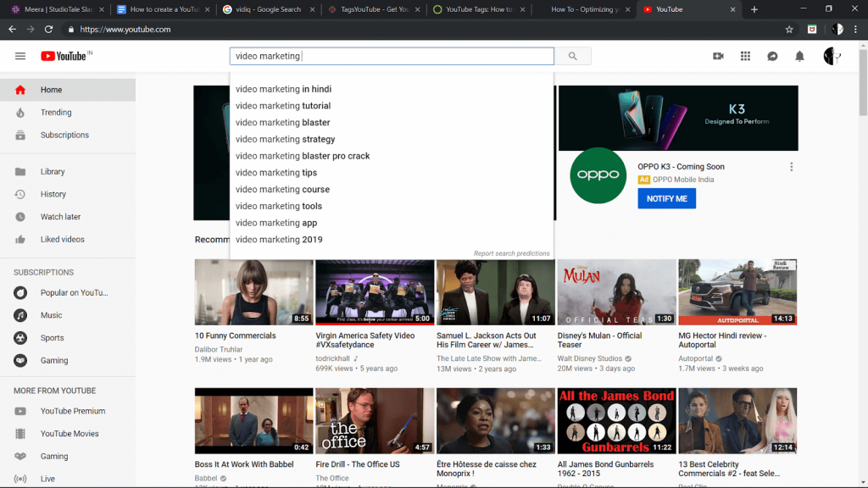This screenshot has height=488, width=868.
Task: Open All James Bond Gunbarrels thumbnail
Action: [x=617, y=421]
